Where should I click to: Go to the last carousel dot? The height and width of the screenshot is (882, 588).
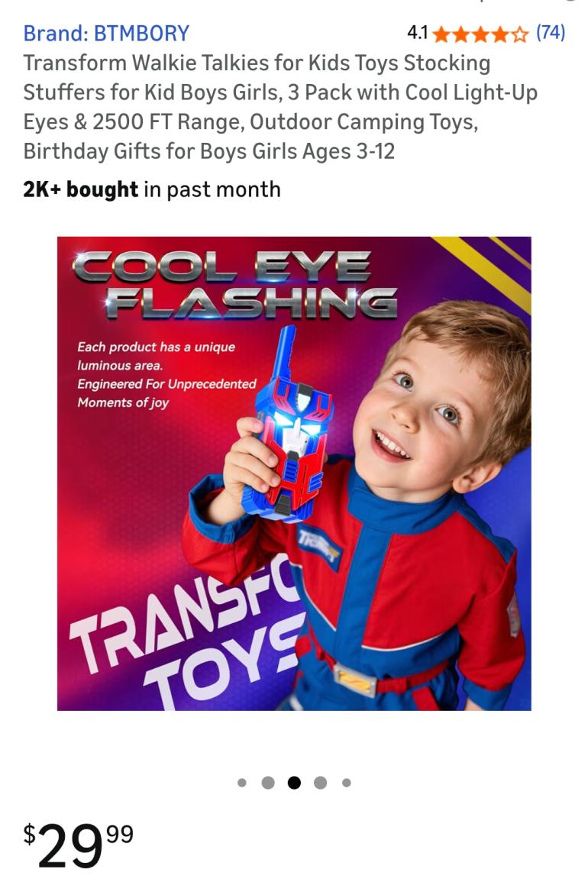tap(347, 783)
